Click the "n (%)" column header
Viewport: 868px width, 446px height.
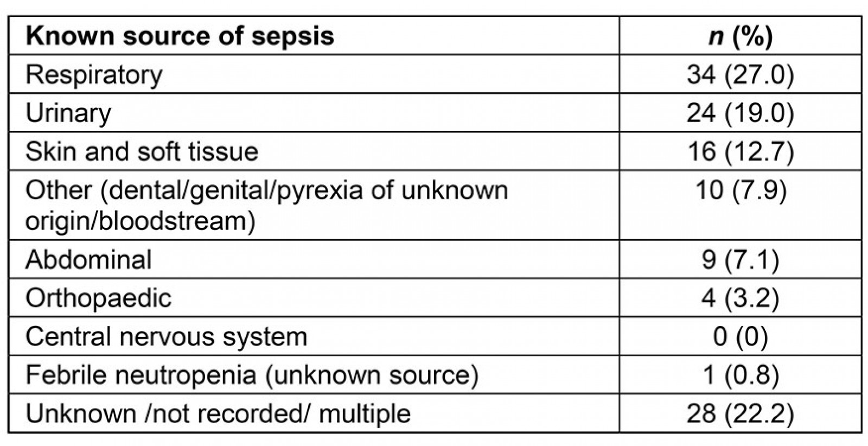coord(740,36)
